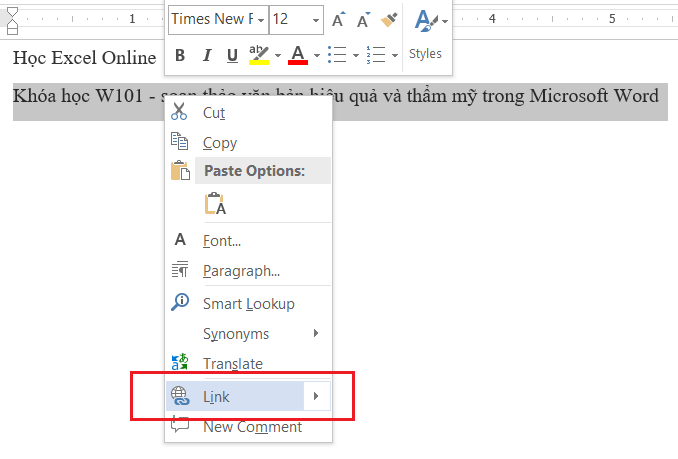678x459 pixels.
Task: Open Smart Lookup from the context menu
Action: [248, 303]
